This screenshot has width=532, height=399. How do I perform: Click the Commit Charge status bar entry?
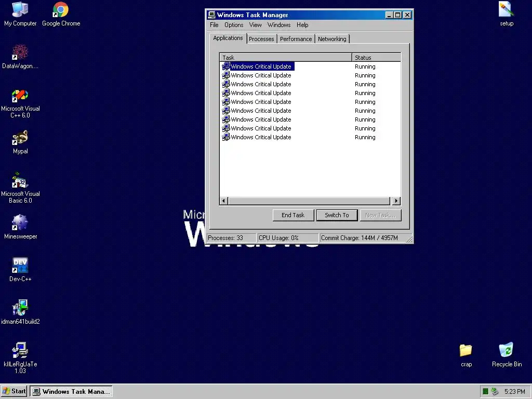pyautogui.click(x=362, y=238)
